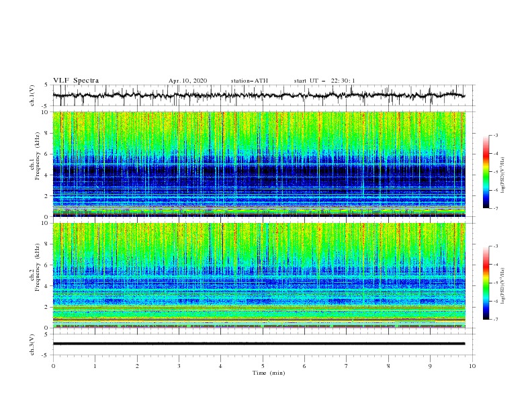Click the time axis tick label "10"

pyautogui.click(x=472, y=366)
